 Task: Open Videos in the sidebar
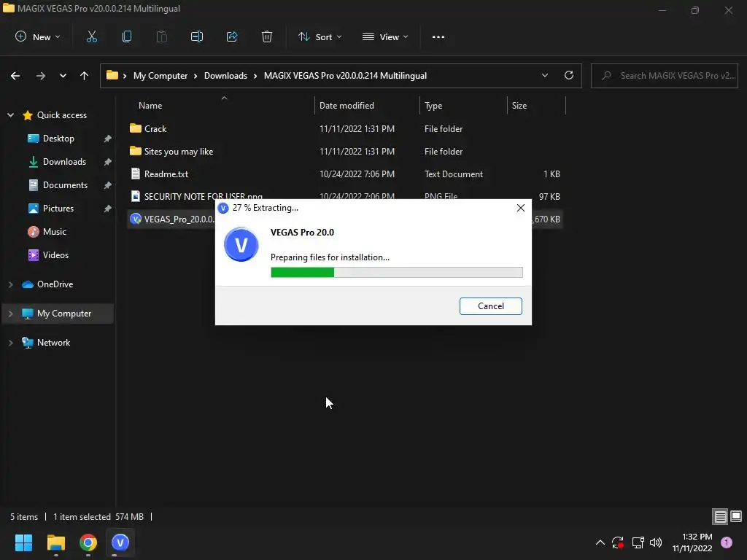[x=55, y=254]
